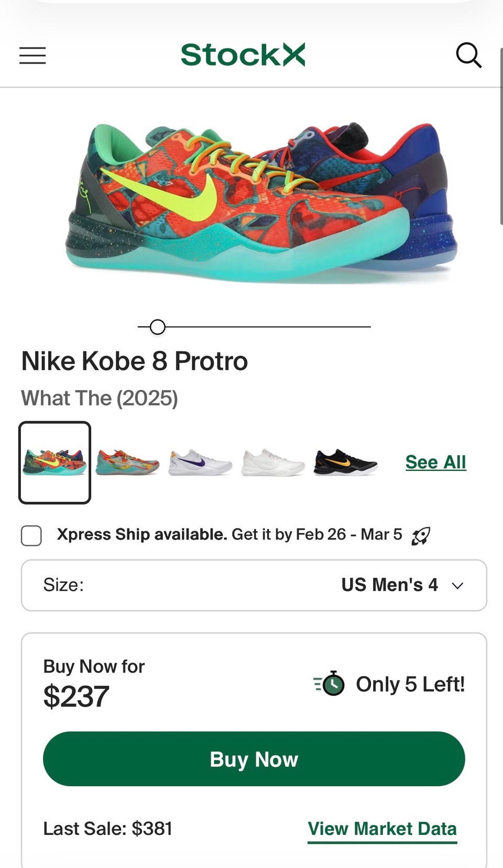Image resolution: width=503 pixels, height=868 pixels.
Task: Click the StockX logo
Action: (x=243, y=55)
